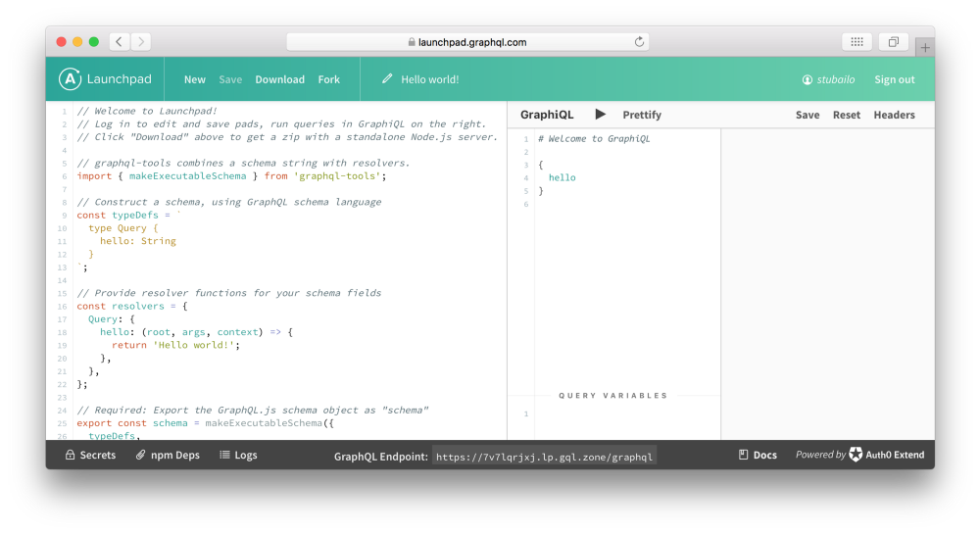The width and height of the screenshot is (980, 534).
Task: Go back with browser back arrow
Action: (119, 42)
